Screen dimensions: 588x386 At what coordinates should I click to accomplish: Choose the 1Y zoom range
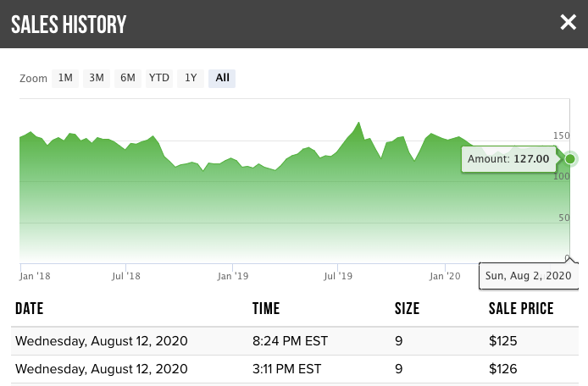click(191, 78)
